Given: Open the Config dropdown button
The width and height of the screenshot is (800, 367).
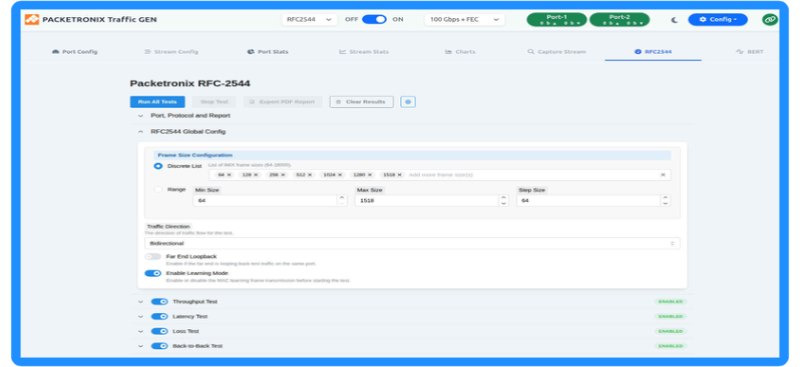Looking at the screenshot, I should (718, 19).
